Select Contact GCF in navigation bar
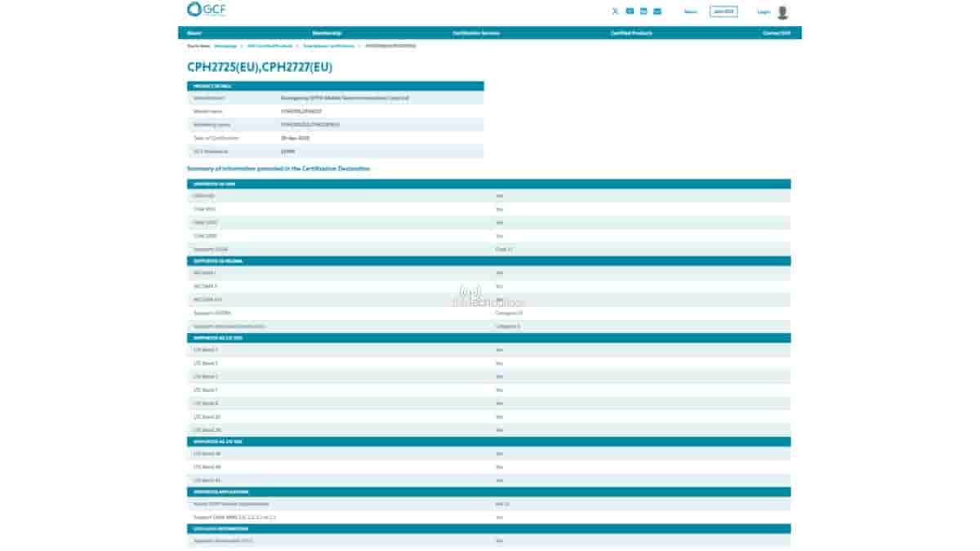The image size is (980, 551). point(776,33)
